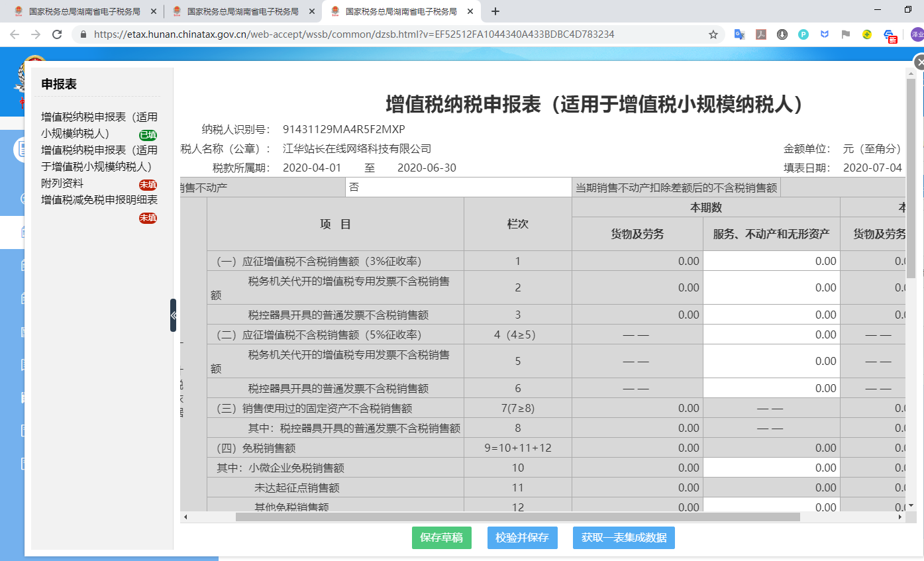Edit row 10 小微企业免税销售额 services field
The image size is (924, 561).
[772, 468]
